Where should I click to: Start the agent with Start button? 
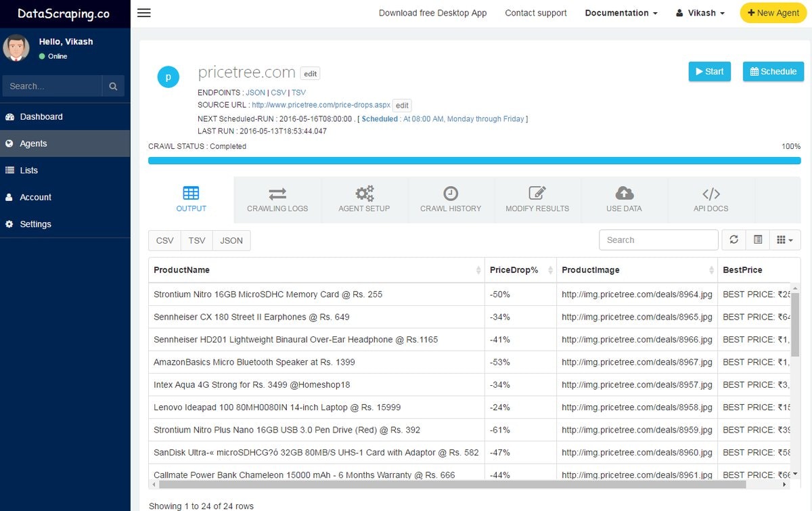(709, 71)
